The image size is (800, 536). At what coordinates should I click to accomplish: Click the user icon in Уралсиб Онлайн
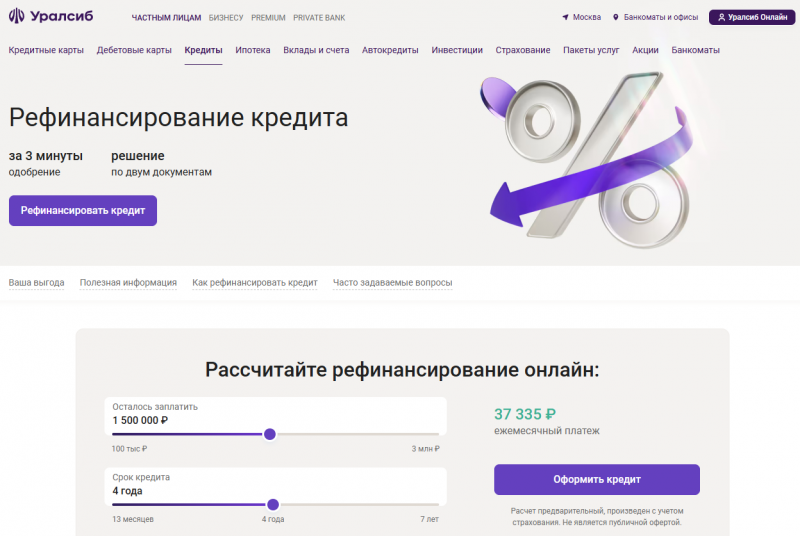coord(721,17)
